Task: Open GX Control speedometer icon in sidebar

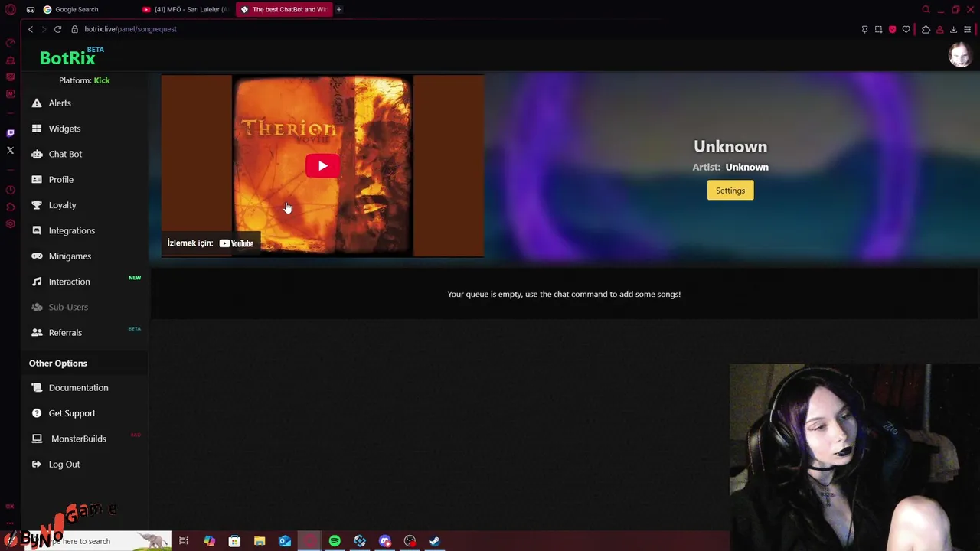Action: (10, 43)
